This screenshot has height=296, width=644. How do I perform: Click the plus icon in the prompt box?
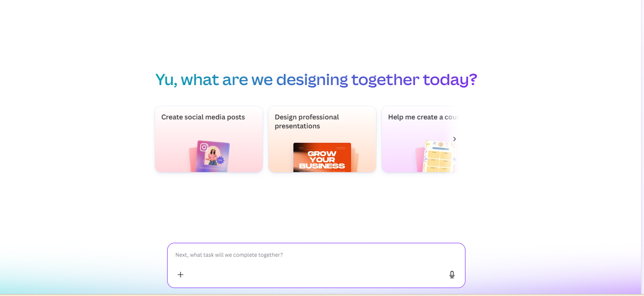[x=181, y=275]
